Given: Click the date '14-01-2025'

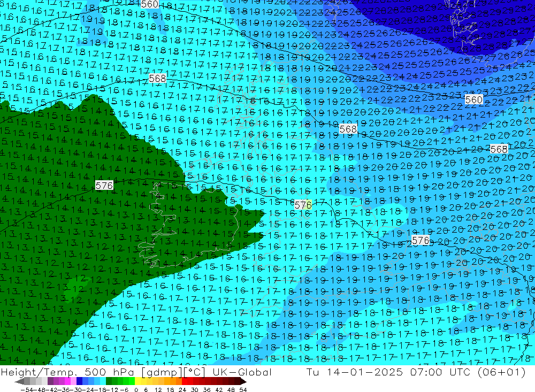Looking at the screenshot, I should click(x=365, y=372).
